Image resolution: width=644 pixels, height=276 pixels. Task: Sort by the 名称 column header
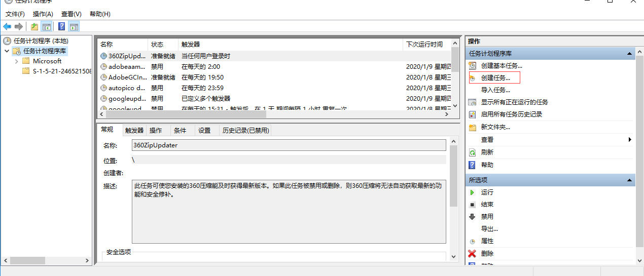tap(122, 45)
